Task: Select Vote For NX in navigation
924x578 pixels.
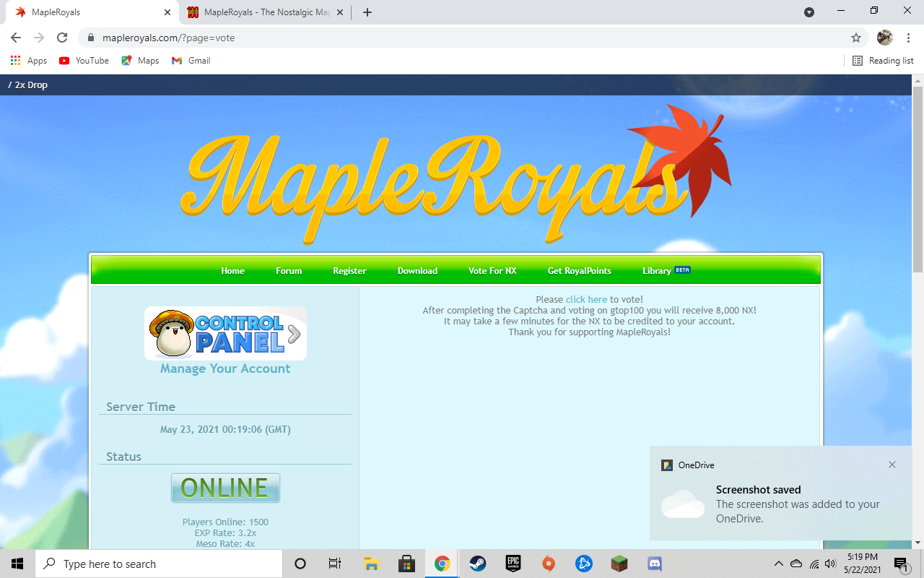Action: pos(492,271)
